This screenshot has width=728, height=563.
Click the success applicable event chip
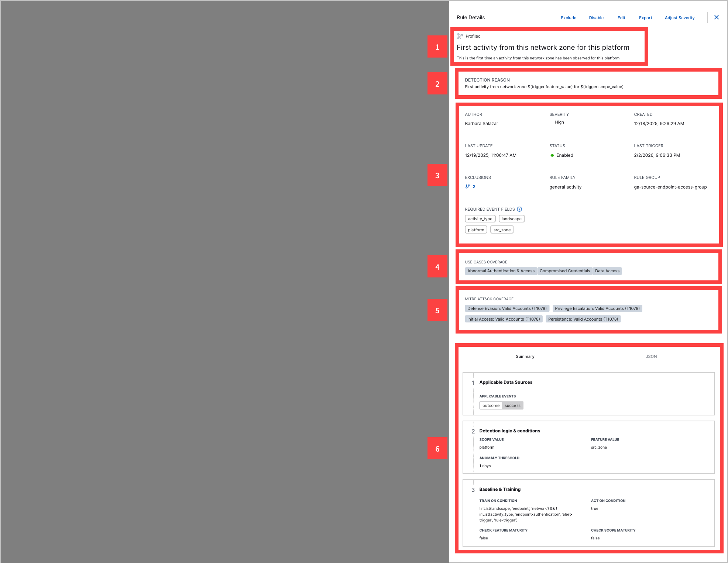click(x=512, y=405)
